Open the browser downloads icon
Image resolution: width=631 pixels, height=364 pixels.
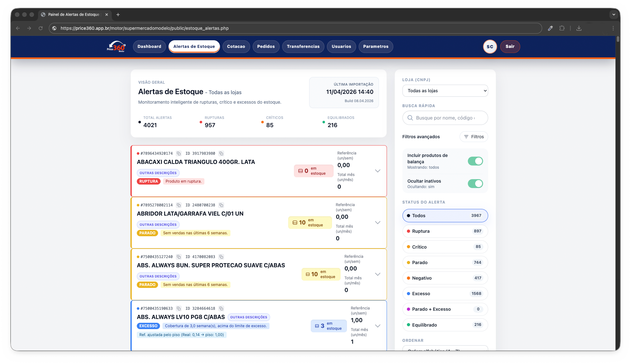coord(579,28)
